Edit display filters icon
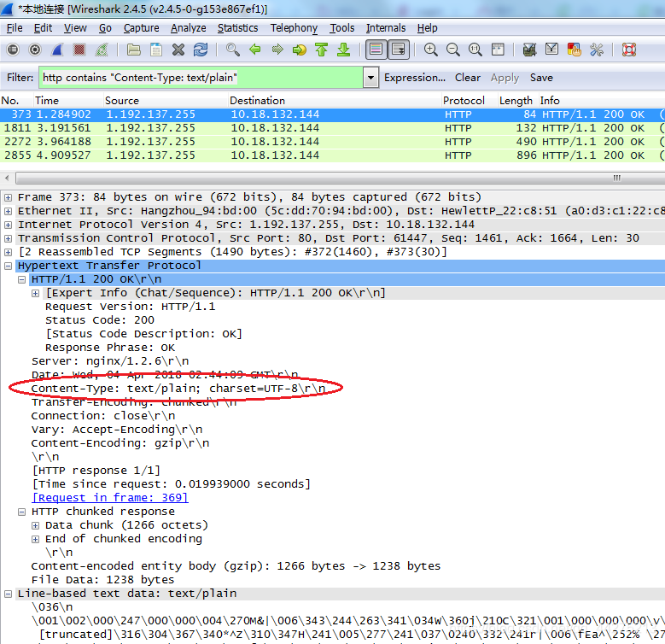This screenshot has width=665, height=644. pyautogui.click(x=551, y=50)
